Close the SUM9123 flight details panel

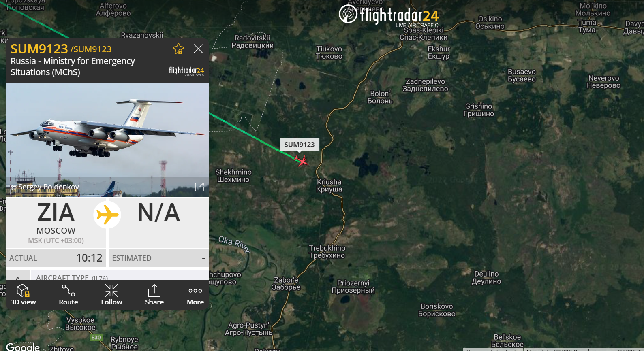(198, 49)
